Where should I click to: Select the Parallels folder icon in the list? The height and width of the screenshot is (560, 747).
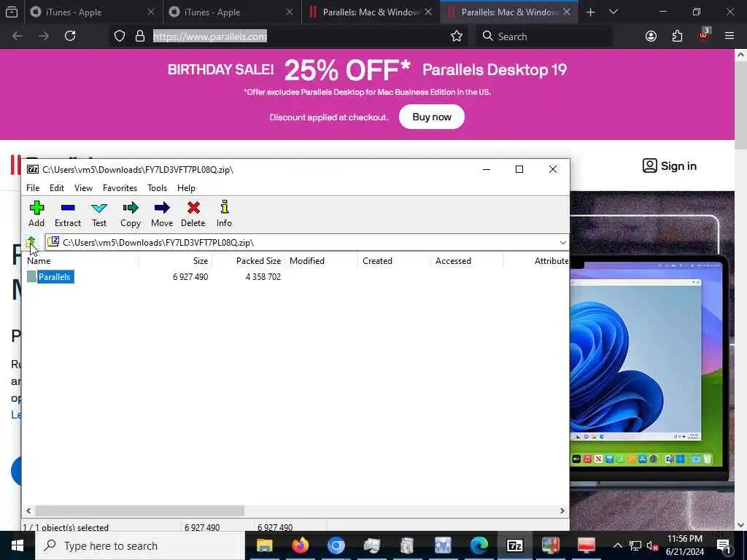pyautogui.click(x=32, y=276)
